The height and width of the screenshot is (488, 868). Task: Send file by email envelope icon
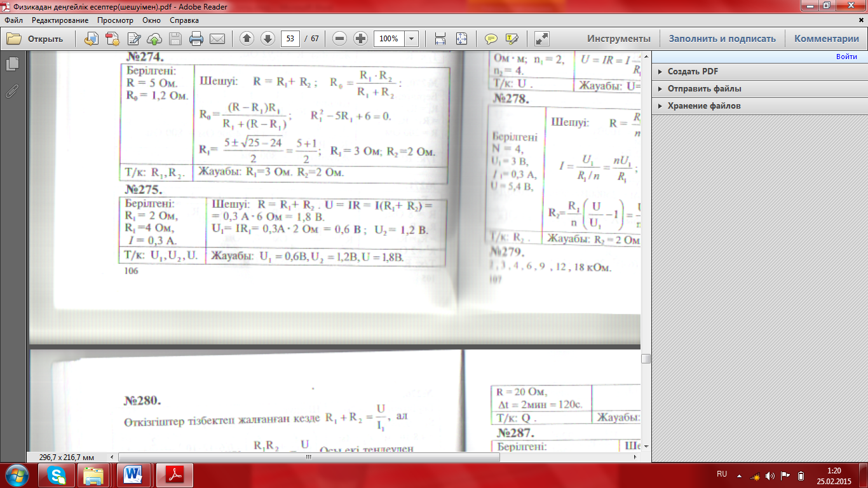[x=217, y=39]
